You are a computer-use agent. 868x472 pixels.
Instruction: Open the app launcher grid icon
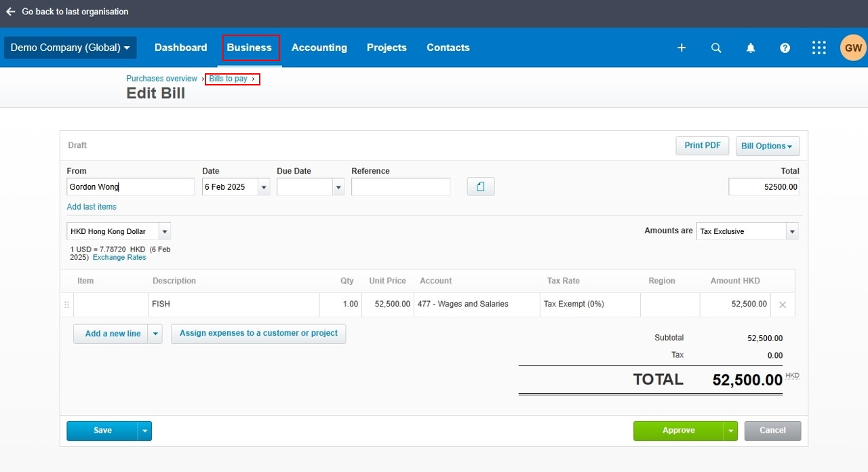(x=819, y=47)
